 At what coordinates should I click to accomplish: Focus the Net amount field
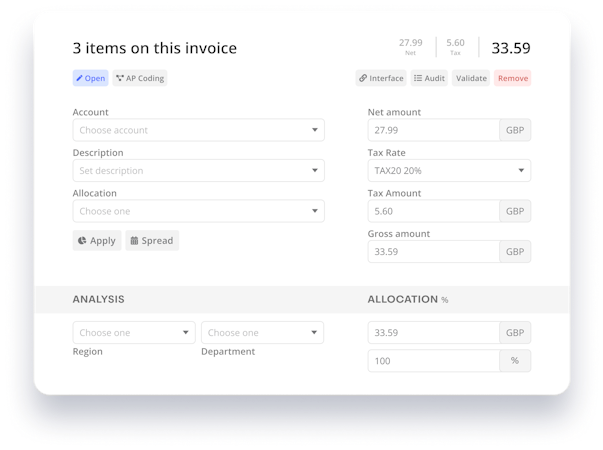point(433,130)
